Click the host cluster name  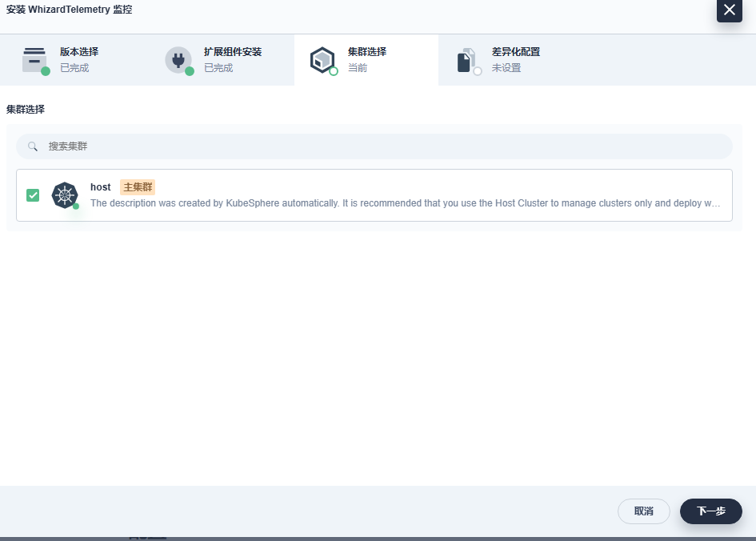tap(100, 187)
